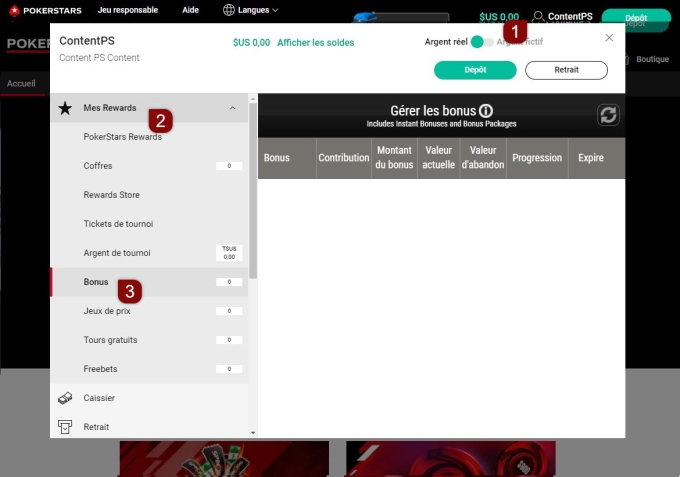
Task: Click the Retrait button in dialog header
Action: tap(566, 70)
